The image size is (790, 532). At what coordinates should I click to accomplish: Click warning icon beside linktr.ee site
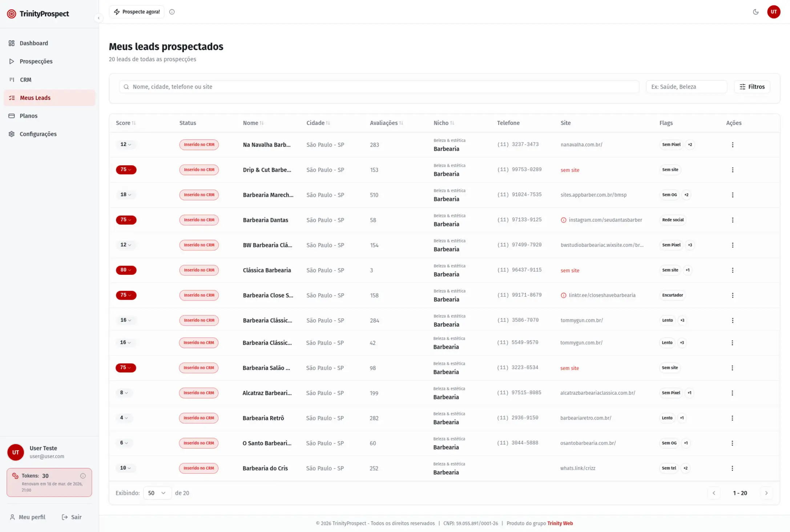[x=563, y=295]
